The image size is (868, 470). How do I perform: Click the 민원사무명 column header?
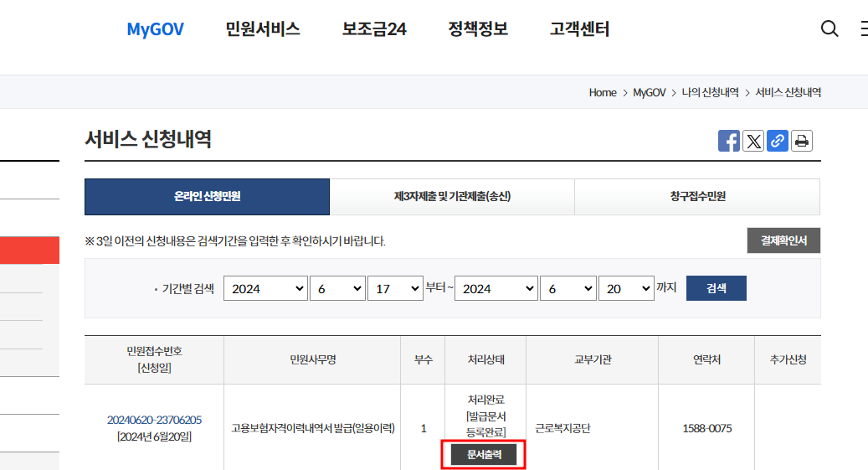[x=313, y=359]
